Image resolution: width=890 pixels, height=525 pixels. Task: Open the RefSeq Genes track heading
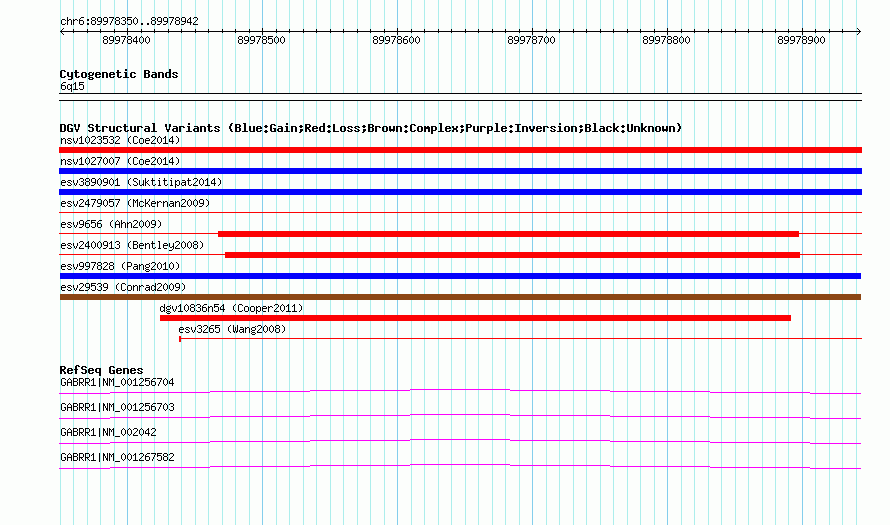(101, 370)
